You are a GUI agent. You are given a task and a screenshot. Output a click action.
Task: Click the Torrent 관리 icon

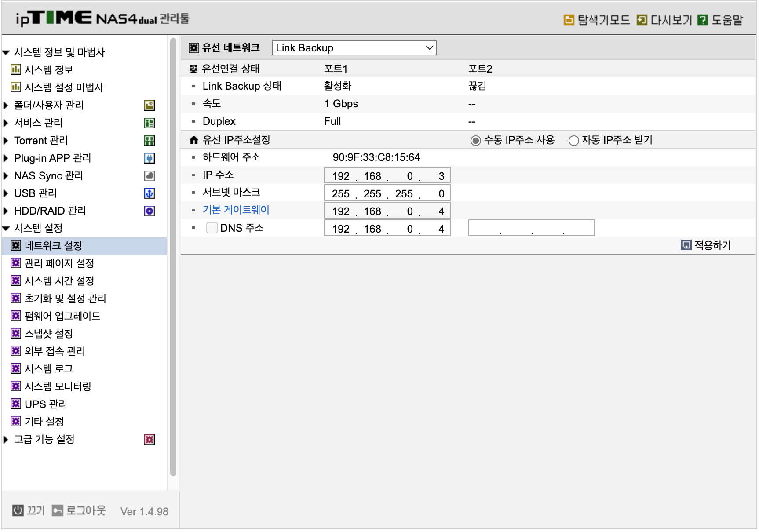150,141
